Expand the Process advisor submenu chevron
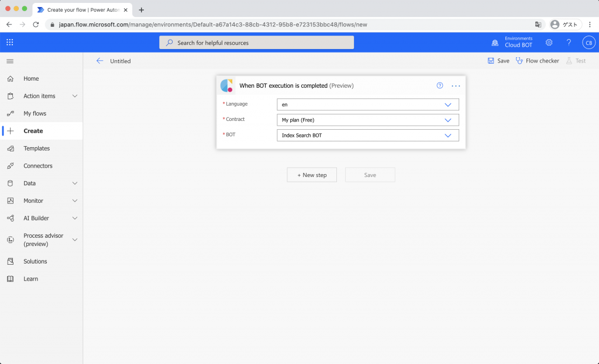This screenshot has height=364, width=599. (75, 240)
